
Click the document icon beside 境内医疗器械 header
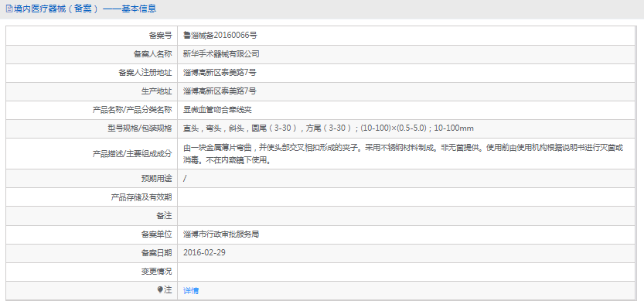(9, 9)
